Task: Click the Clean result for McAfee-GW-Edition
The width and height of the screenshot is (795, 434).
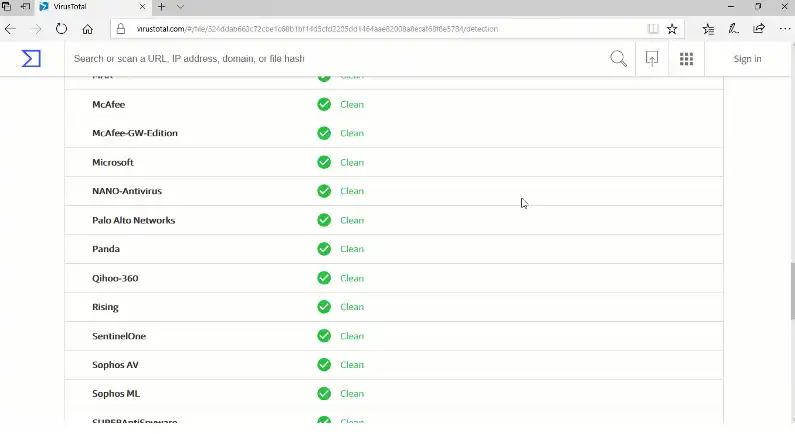Action: coord(352,133)
